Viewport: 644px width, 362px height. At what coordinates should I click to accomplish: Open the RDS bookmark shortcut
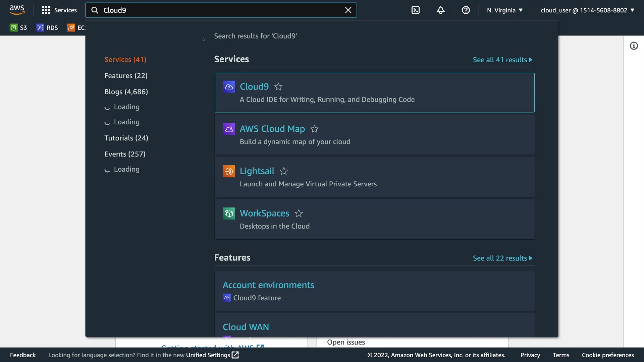pyautogui.click(x=47, y=28)
